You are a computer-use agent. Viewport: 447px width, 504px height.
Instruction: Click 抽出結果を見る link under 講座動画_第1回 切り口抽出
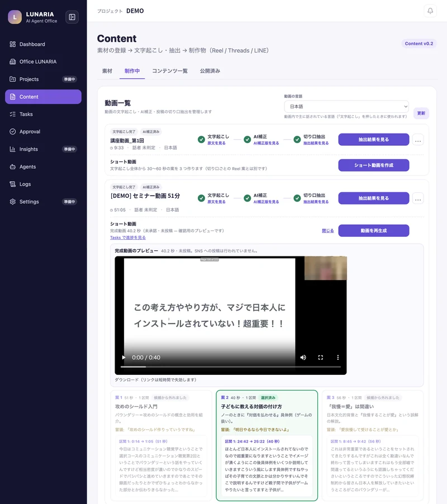316,144
